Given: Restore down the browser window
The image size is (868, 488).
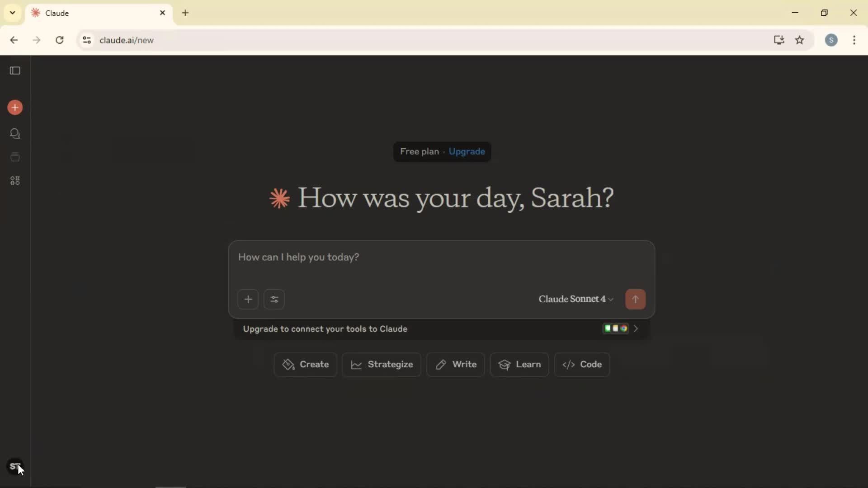Looking at the screenshot, I should (824, 13).
